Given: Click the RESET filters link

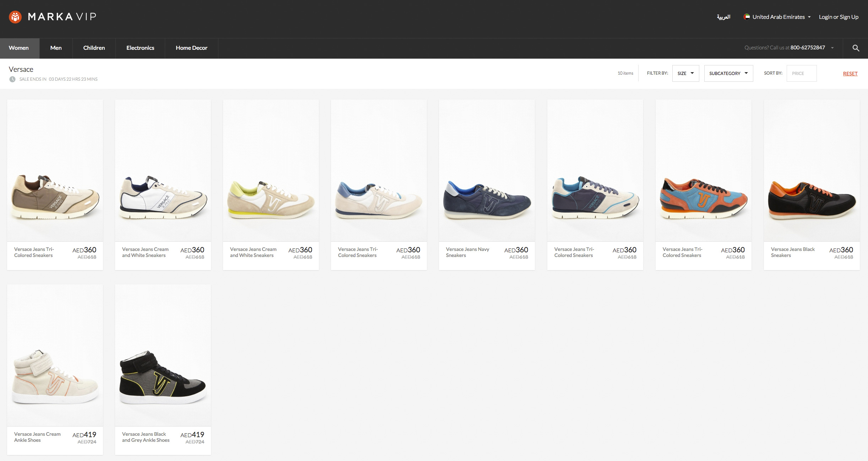Looking at the screenshot, I should point(850,74).
